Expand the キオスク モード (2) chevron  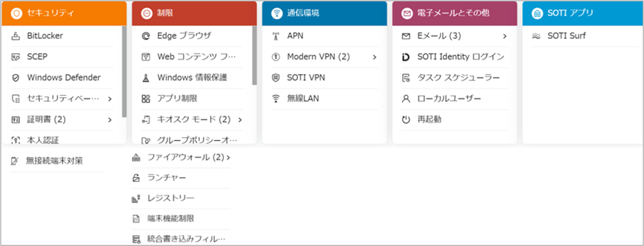click(x=240, y=119)
